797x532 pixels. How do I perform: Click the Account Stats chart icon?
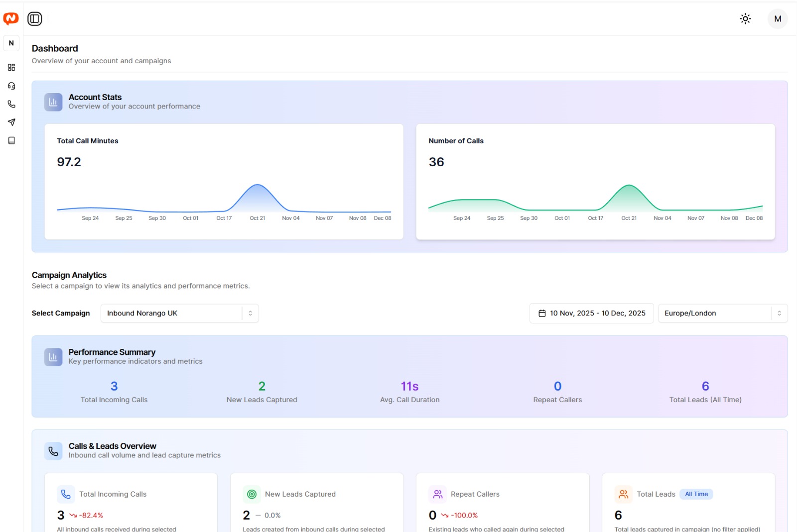[x=53, y=102]
